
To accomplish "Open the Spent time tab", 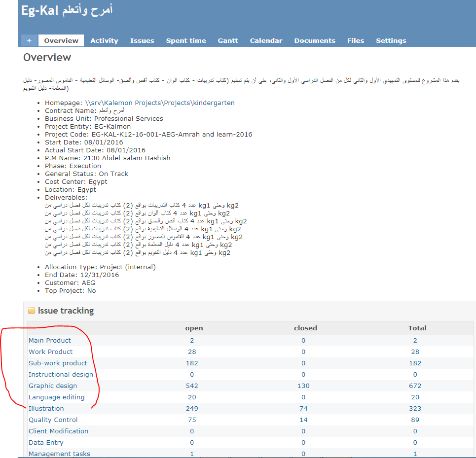I will point(186,41).
